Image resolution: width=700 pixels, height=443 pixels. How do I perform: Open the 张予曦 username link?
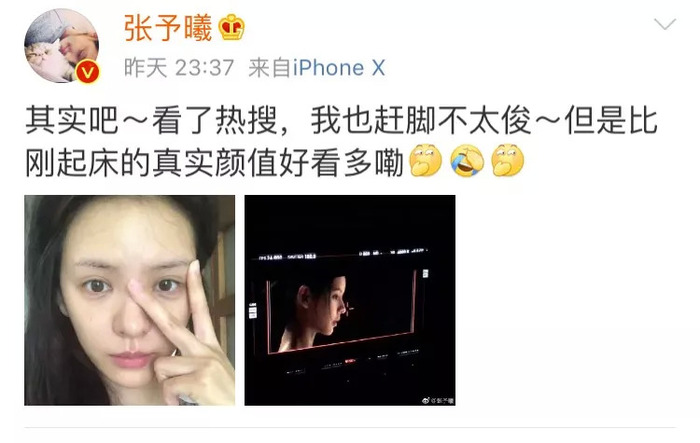(168, 28)
